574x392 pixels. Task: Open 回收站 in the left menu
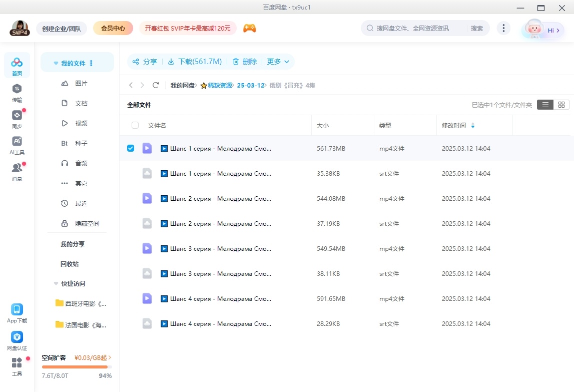coord(70,264)
